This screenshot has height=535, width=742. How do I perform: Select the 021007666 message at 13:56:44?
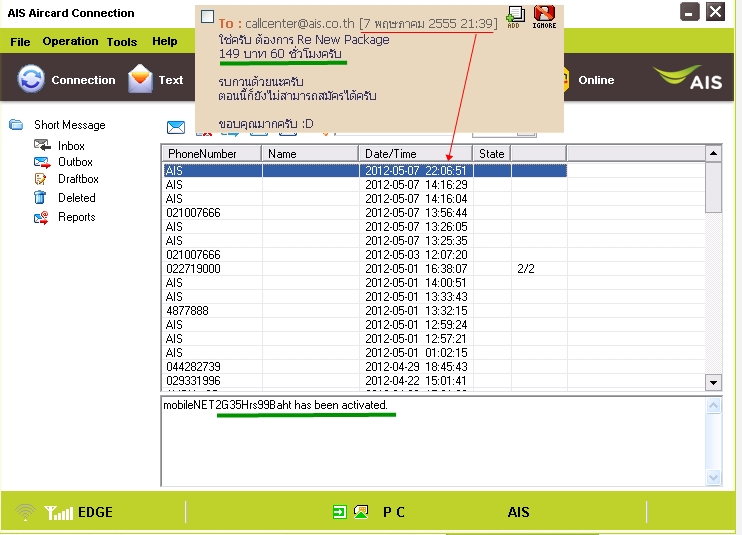coord(364,213)
